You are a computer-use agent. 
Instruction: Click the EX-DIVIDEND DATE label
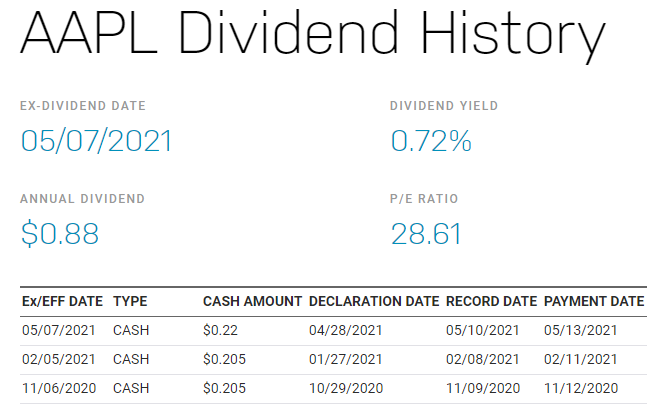point(83,106)
